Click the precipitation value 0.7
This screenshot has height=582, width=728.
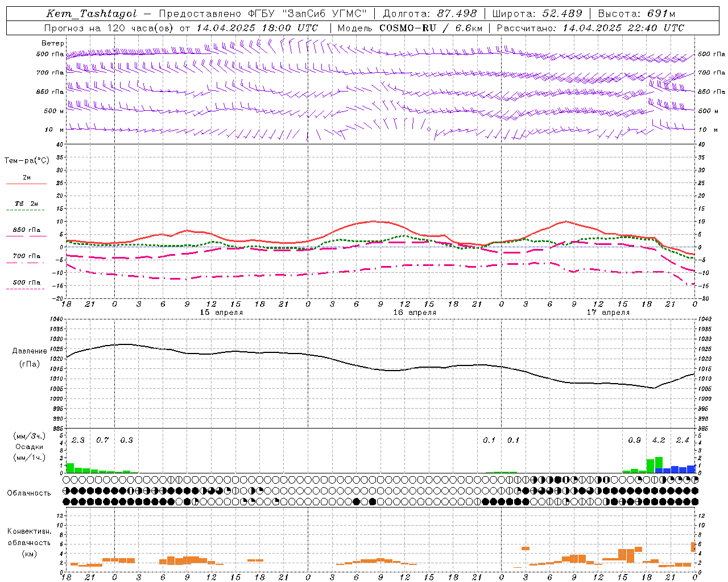point(102,440)
